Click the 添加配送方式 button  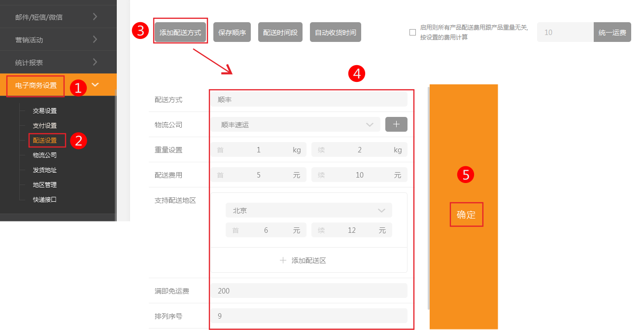point(180,33)
